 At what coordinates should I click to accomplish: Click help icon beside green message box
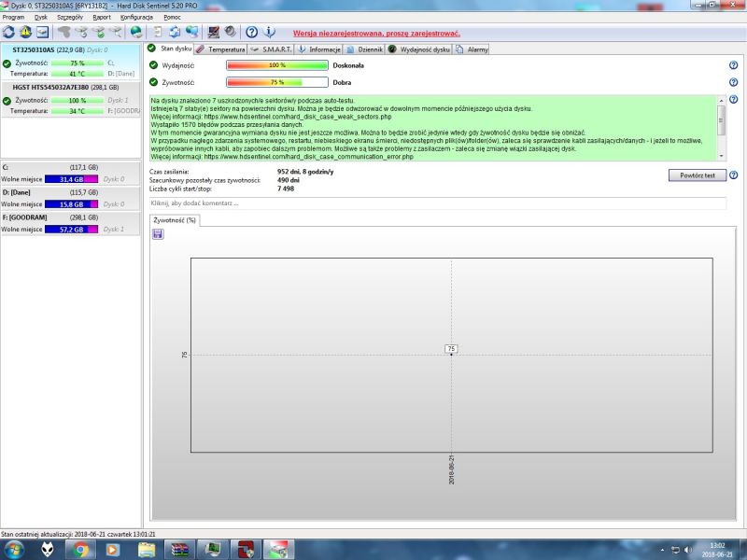point(734,100)
